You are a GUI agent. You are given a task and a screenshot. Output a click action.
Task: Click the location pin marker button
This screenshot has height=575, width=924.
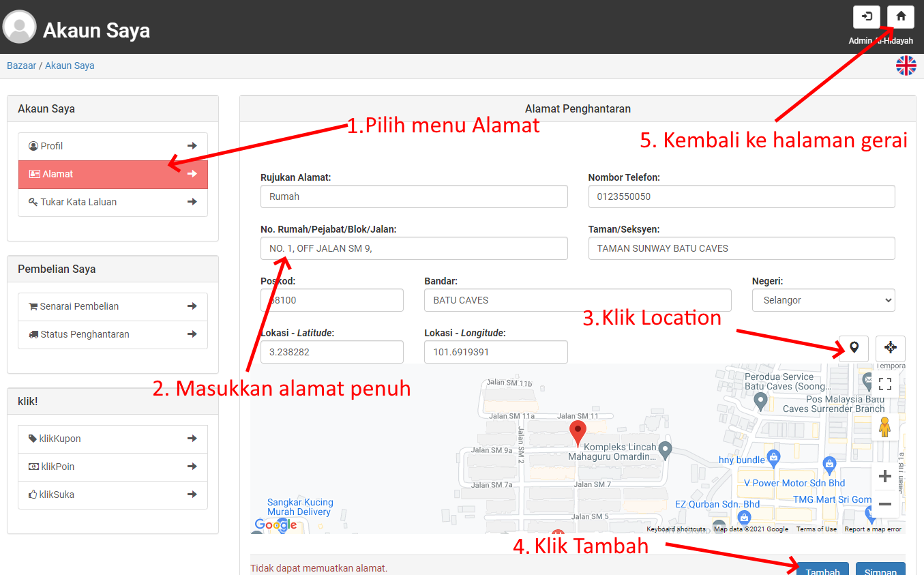[853, 348]
